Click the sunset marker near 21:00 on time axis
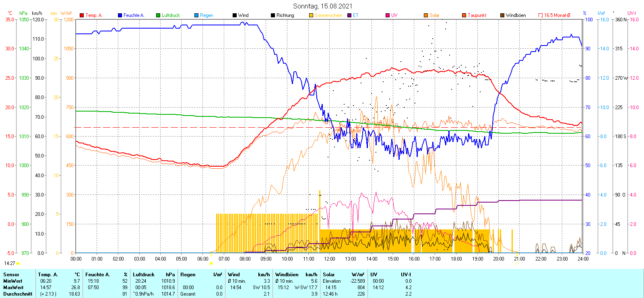 point(517,263)
